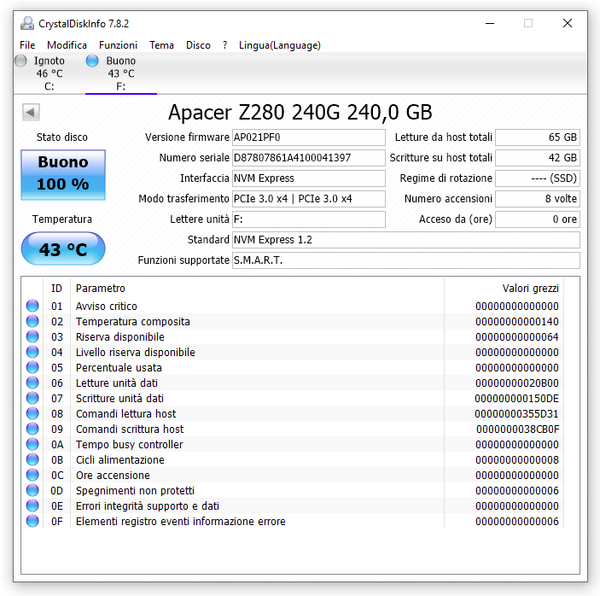This screenshot has height=596, width=600.
Task: Click raw value 000000000150DE
Action: [x=517, y=398]
